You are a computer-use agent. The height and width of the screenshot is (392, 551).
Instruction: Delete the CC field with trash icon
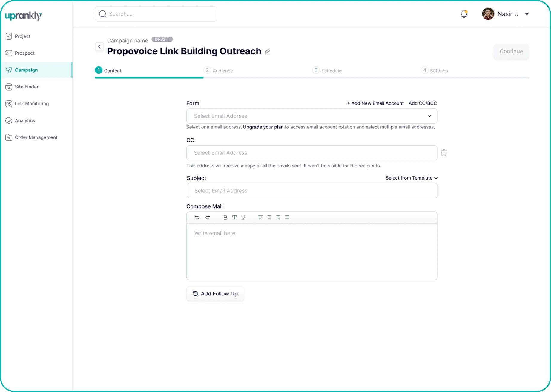[x=444, y=153]
